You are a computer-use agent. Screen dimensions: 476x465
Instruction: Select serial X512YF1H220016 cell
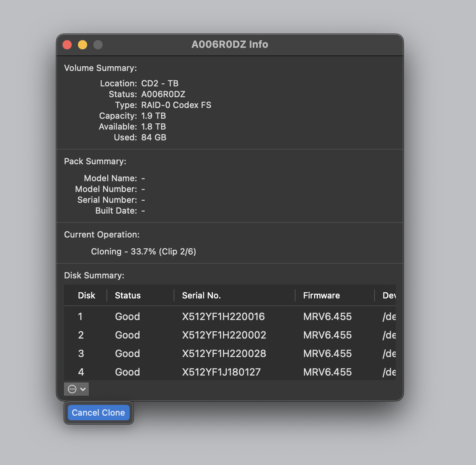(223, 317)
